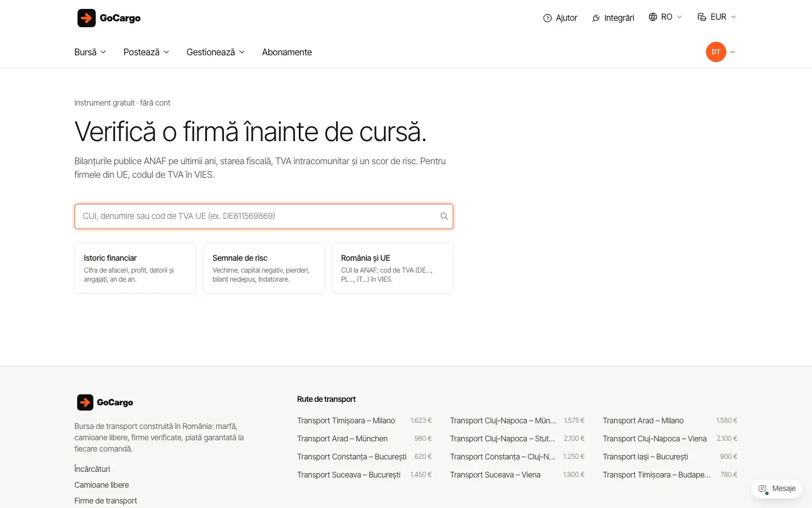812x508 pixels.
Task: Open the Camioane libere footer link
Action: 101,485
